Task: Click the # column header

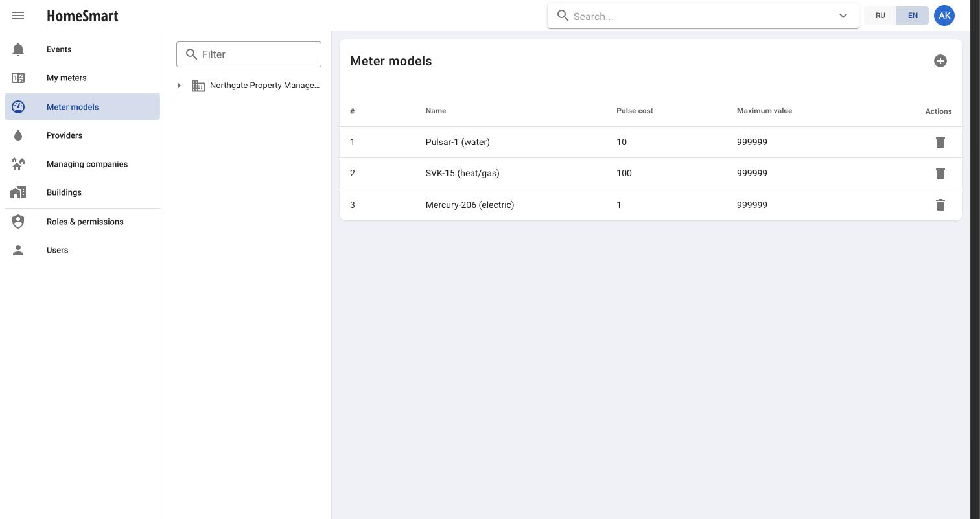Action: coord(352,111)
